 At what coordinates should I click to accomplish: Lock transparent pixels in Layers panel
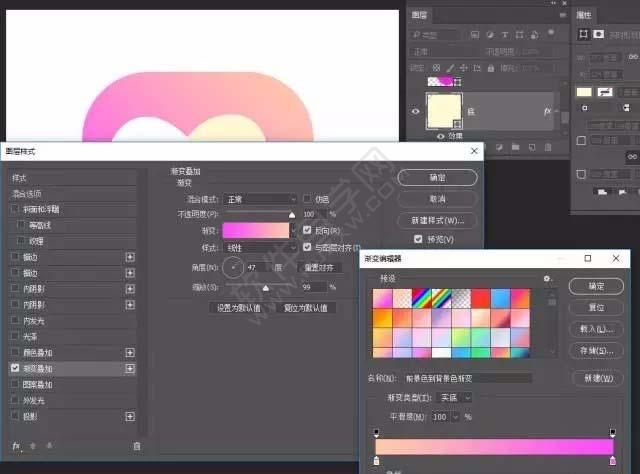pos(436,68)
